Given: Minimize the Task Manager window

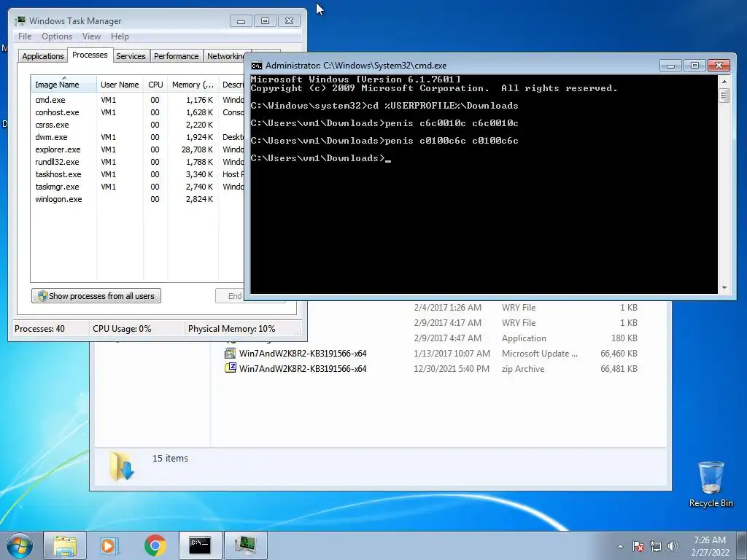Looking at the screenshot, I should (241, 21).
